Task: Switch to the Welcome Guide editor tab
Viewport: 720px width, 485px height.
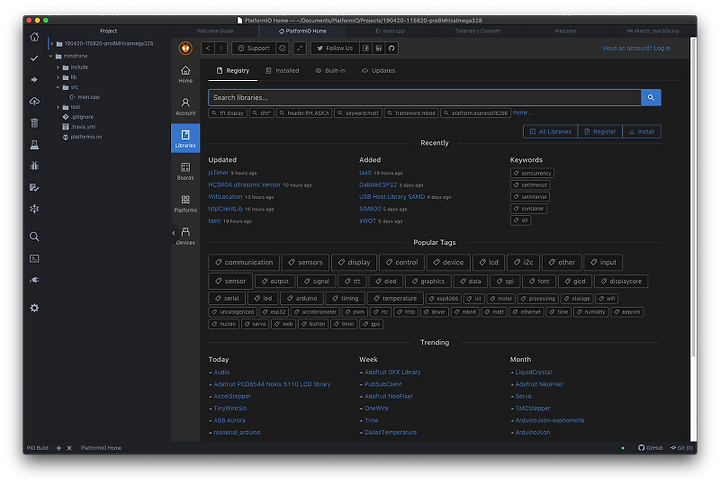Action: 215,31
